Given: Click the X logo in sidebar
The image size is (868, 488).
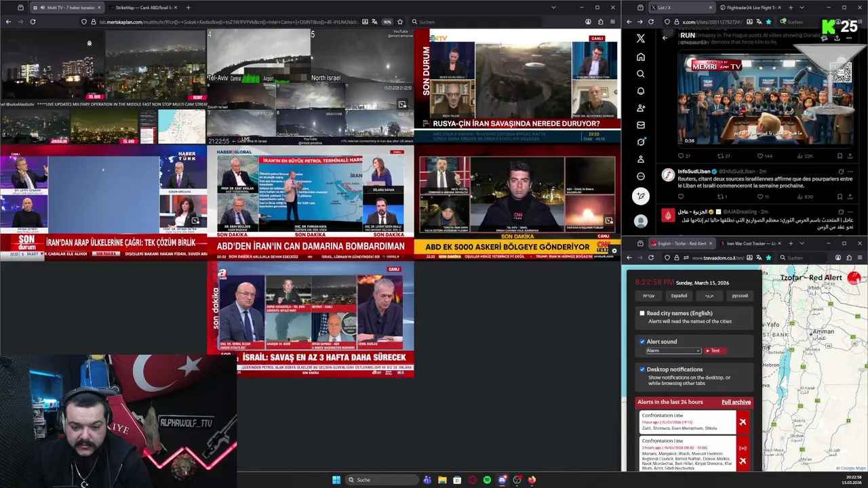Looking at the screenshot, I should (x=641, y=39).
